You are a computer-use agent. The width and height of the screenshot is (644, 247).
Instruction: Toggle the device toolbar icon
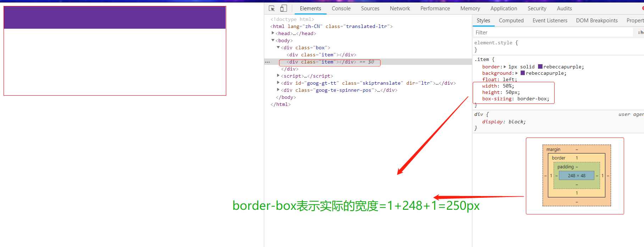click(x=283, y=8)
